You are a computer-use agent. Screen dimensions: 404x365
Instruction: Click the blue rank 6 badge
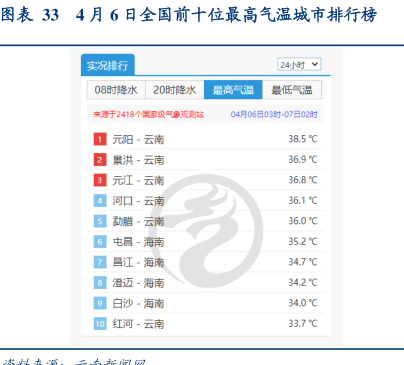pos(100,242)
